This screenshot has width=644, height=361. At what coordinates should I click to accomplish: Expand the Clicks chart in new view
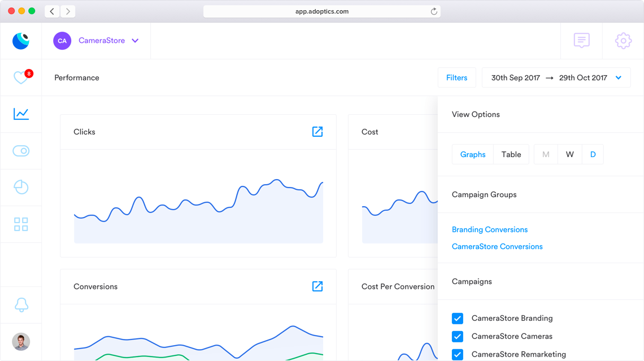point(317,132)
